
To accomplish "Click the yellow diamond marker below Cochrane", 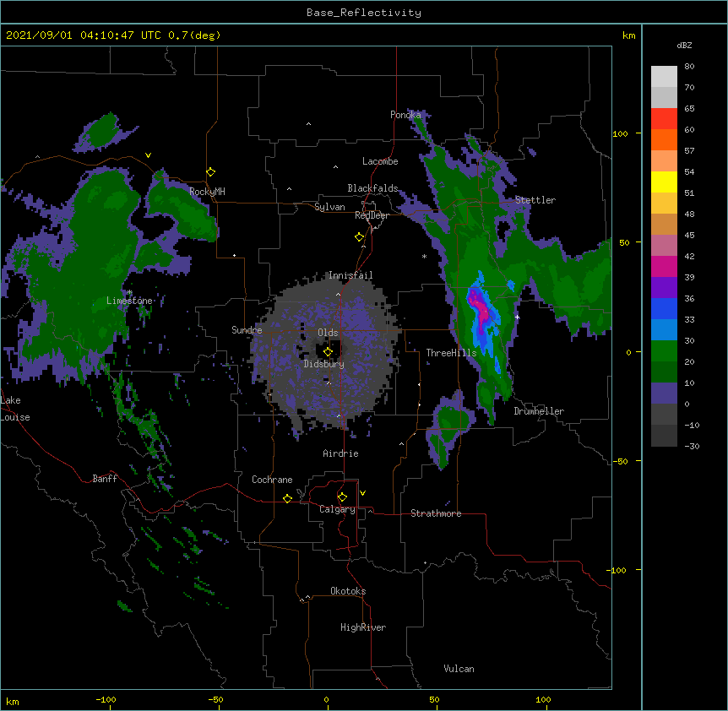I will coord(287,498).
